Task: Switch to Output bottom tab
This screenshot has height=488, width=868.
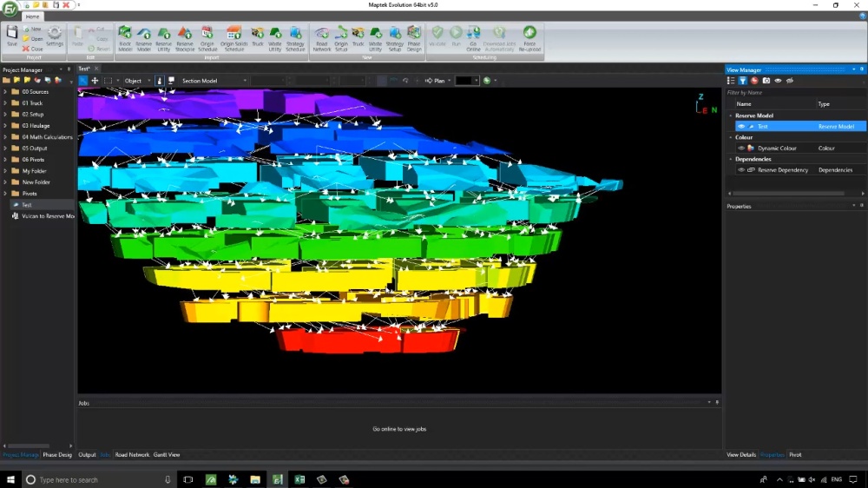Action: tap(87, 455)
